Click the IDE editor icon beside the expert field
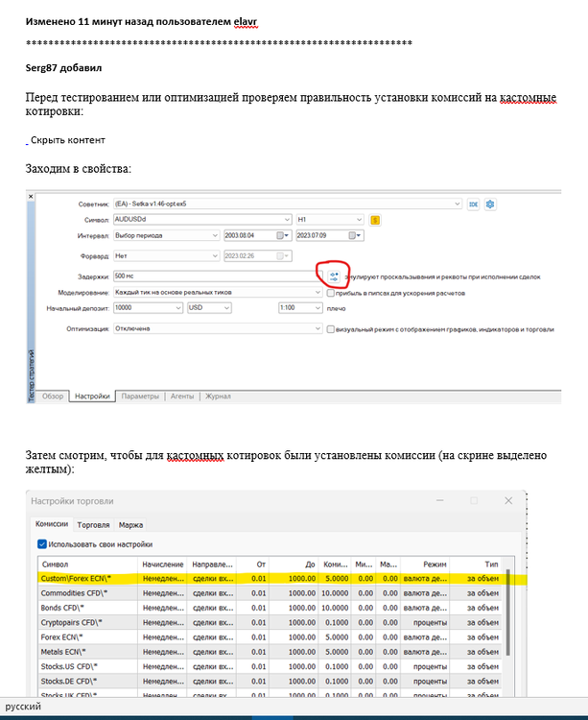Image resolution: width=588 pixels, height=720 pixels. tap(473, 204)
